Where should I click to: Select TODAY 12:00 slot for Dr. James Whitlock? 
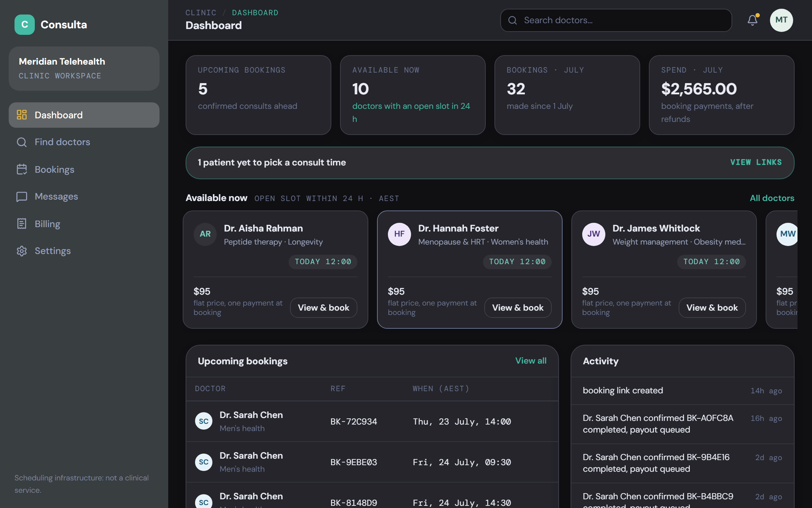[712, 262]
